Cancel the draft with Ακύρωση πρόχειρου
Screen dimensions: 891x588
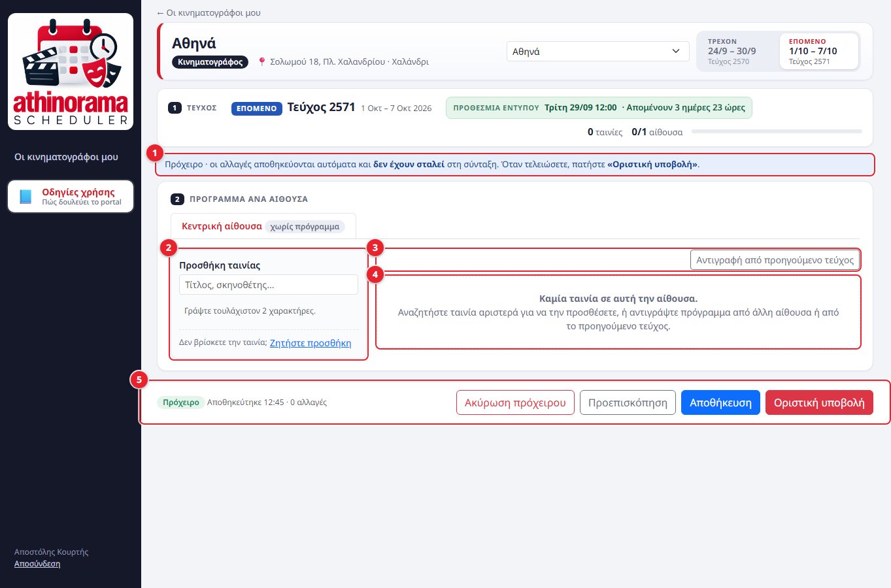pyautogui.click(x=515, y=402)
